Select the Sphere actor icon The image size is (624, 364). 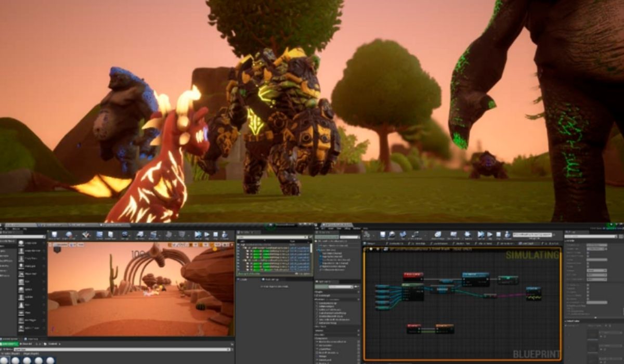pos(21,289)
